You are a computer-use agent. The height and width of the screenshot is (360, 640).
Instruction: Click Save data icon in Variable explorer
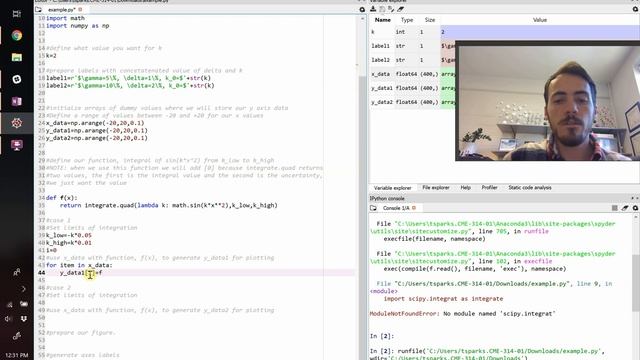[382, 9]
